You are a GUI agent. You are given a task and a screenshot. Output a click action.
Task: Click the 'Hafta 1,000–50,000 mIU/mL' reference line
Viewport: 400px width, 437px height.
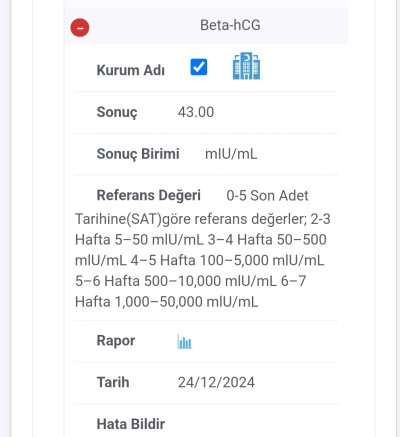[167, 302]
